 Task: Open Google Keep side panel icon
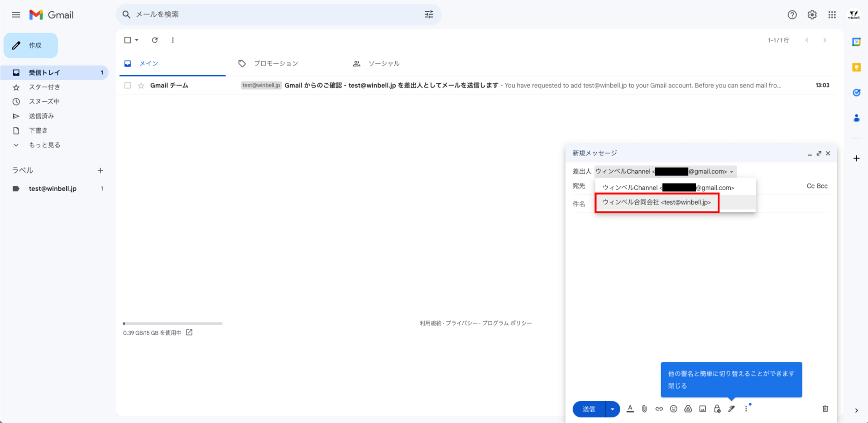coord(856,67)
